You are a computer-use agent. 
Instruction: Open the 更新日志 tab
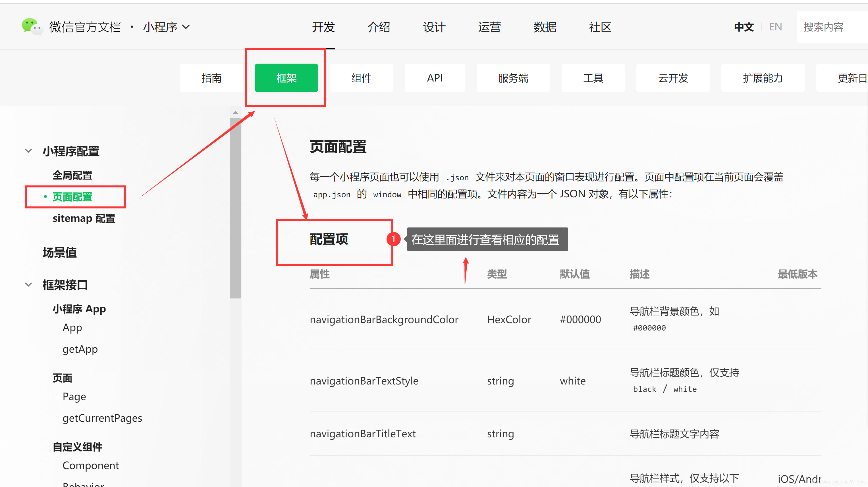coord(842,78)
